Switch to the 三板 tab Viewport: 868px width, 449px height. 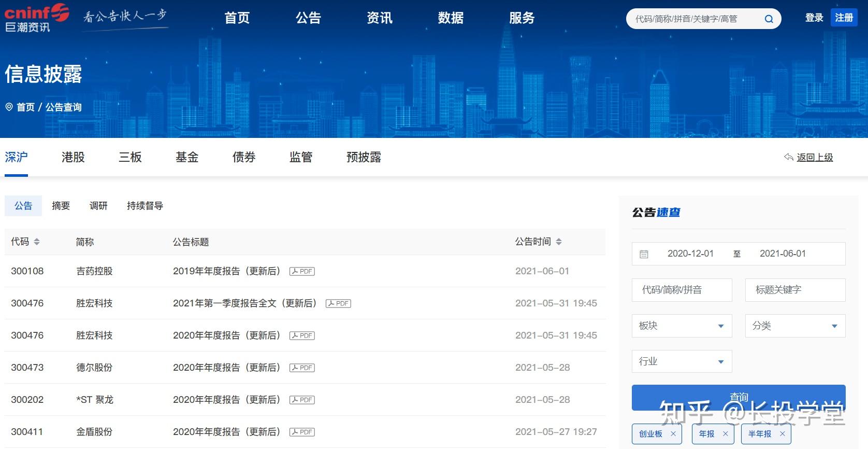pyautogui.click(x=130, y=157)
